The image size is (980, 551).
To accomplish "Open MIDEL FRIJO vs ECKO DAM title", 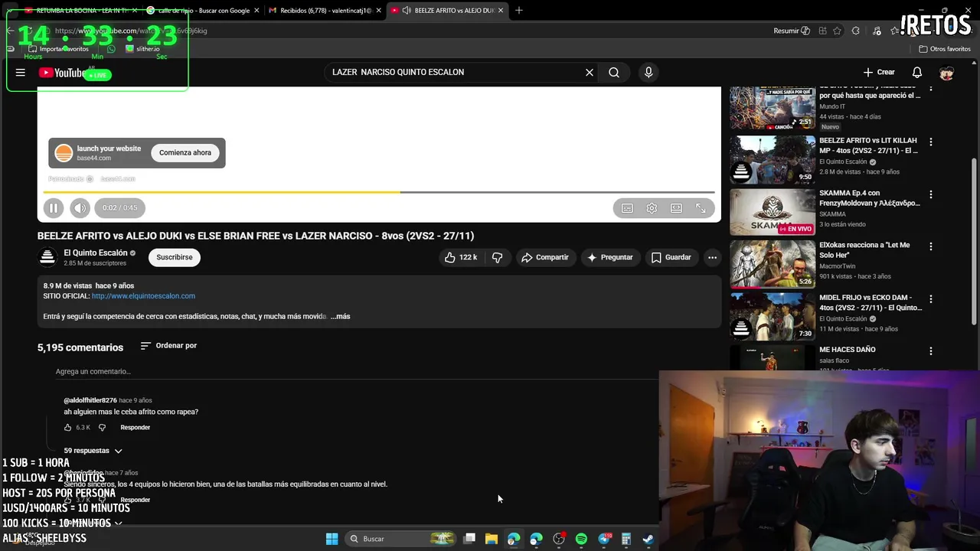I will 871,302.
